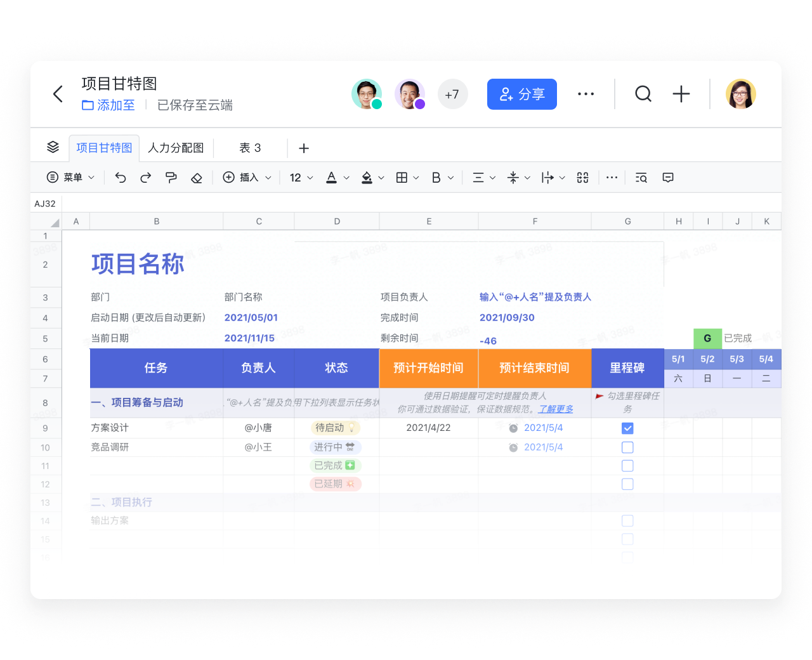The image size is (812, 660).
Task: Open the 菜单 menu
Action: pos(70,178)
